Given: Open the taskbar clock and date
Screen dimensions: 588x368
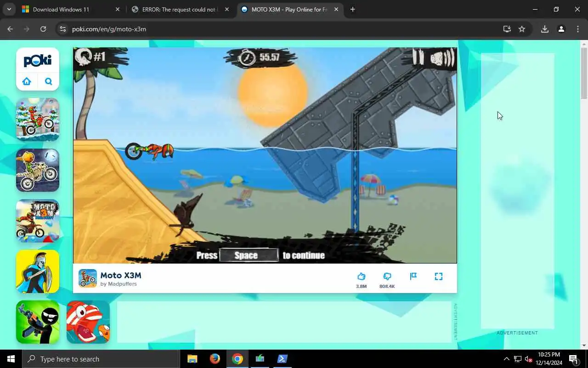Looking at the screenshot, I should (548, 359).
